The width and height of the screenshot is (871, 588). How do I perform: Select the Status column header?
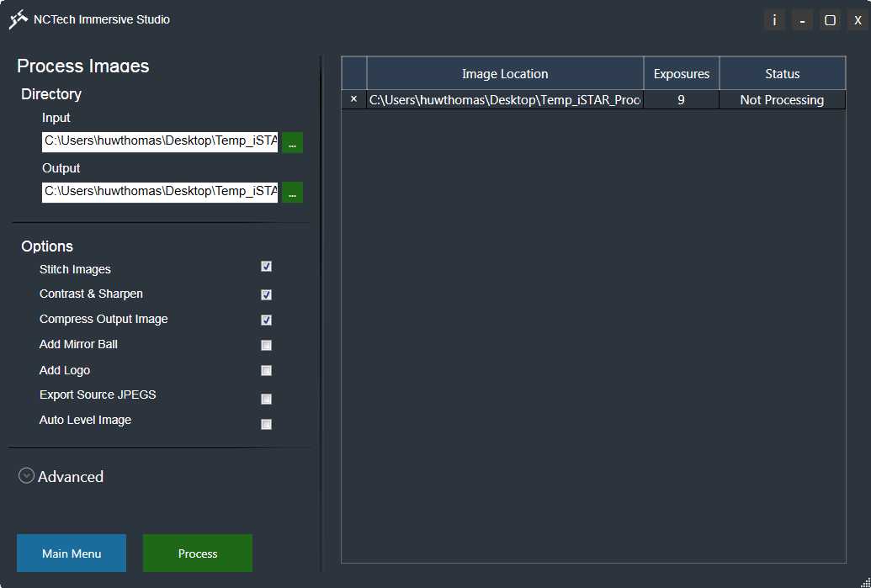tap(782, 74)
